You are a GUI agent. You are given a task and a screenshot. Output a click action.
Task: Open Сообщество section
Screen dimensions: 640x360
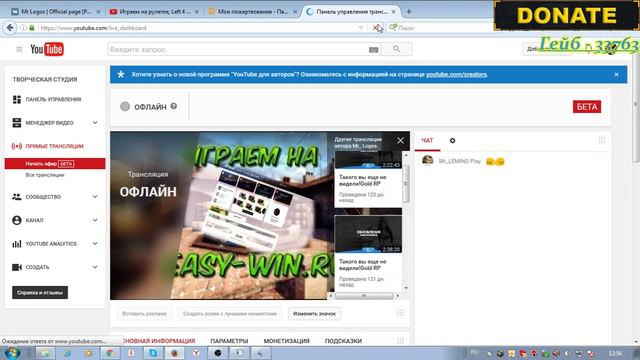43,197
